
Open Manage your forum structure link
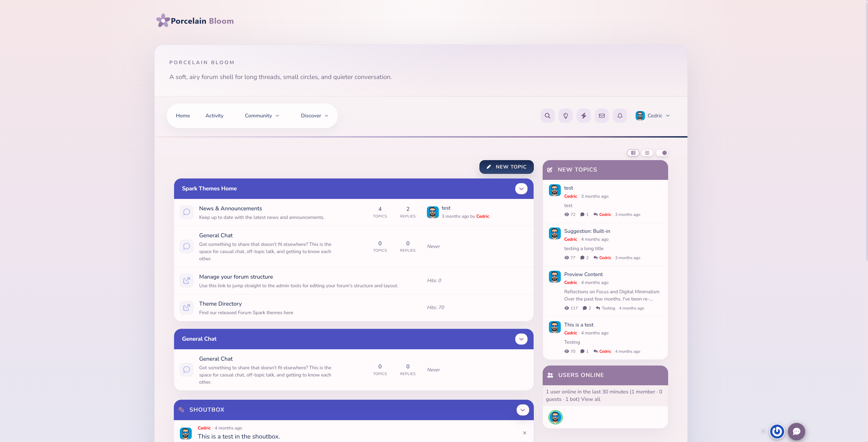pos(236,277)
